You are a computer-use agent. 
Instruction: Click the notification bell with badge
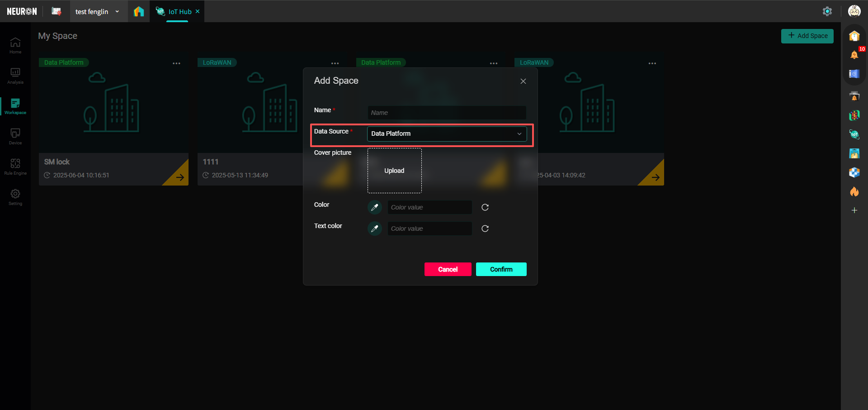(x=854, y=55)
